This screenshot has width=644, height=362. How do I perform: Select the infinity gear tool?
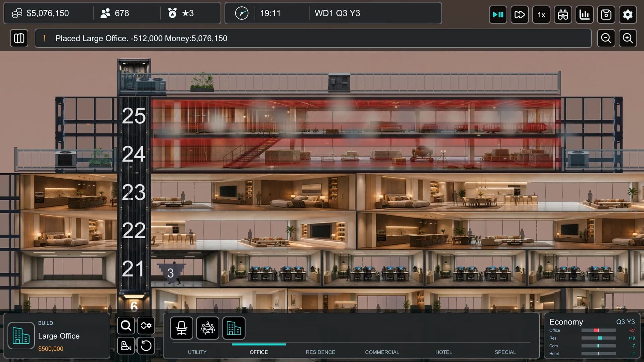[x=146, y=325]
